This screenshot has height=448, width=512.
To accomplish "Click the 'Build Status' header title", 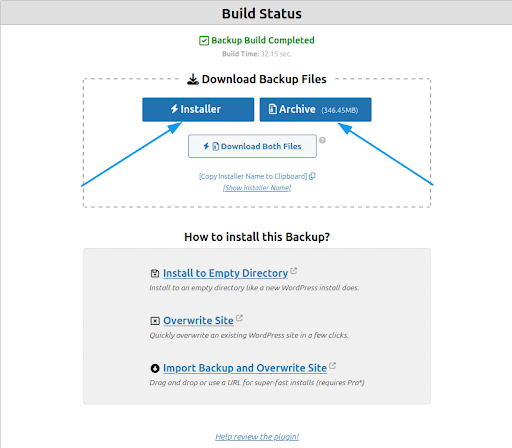I will click(x=262, y=14).
